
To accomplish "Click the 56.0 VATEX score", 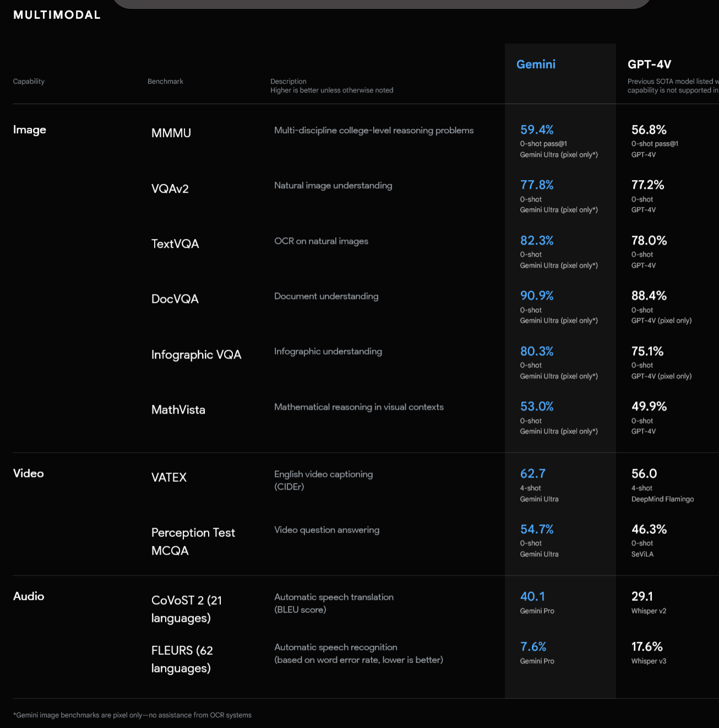I will (x=644, y=474).
